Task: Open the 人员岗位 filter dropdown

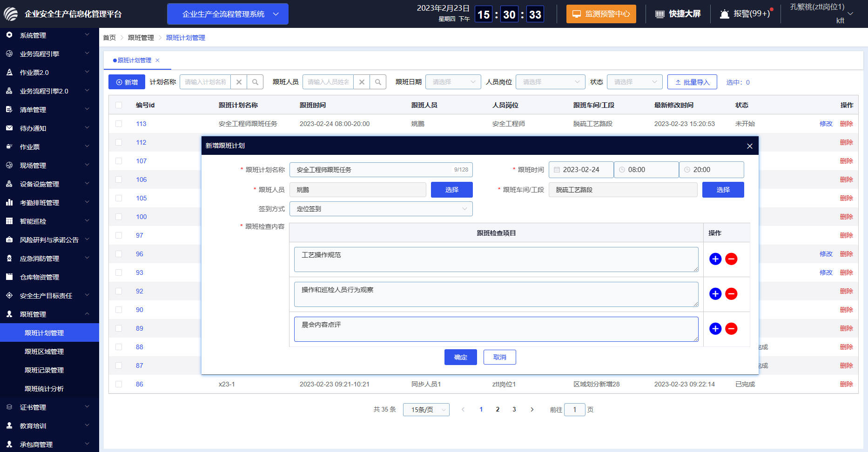Action: click(551, 82)
